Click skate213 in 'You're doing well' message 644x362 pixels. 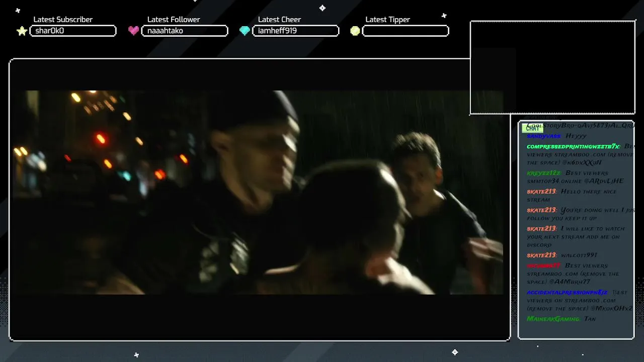coord(541,210)
